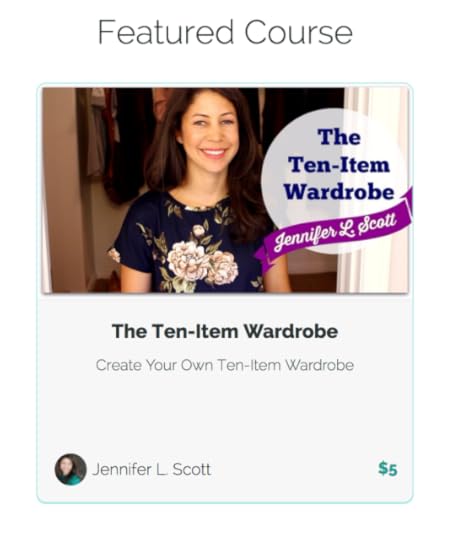Click the word 'Wardrobe' inside the circular badge
This screenshot has width=469, height=540.
339,191
